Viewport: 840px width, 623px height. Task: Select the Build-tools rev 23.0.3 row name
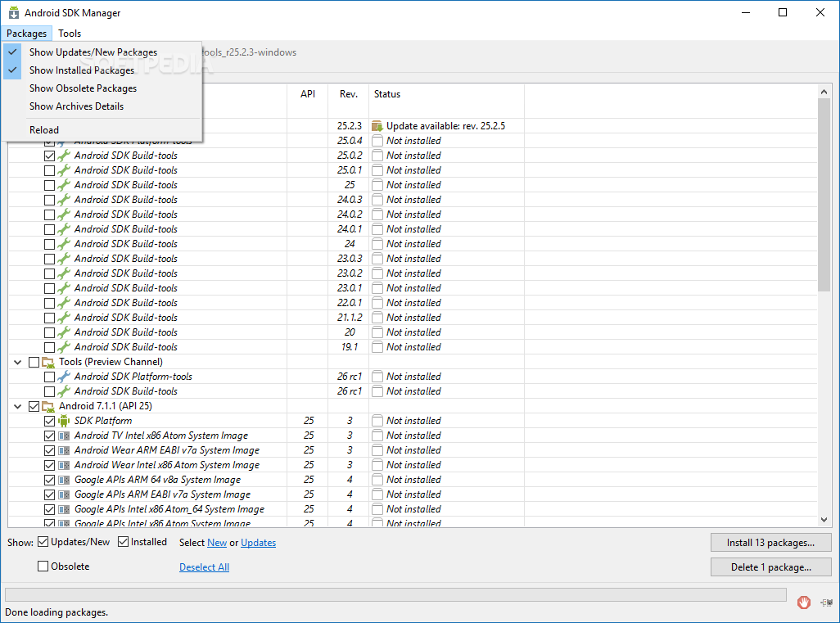[x=126, y=259]
